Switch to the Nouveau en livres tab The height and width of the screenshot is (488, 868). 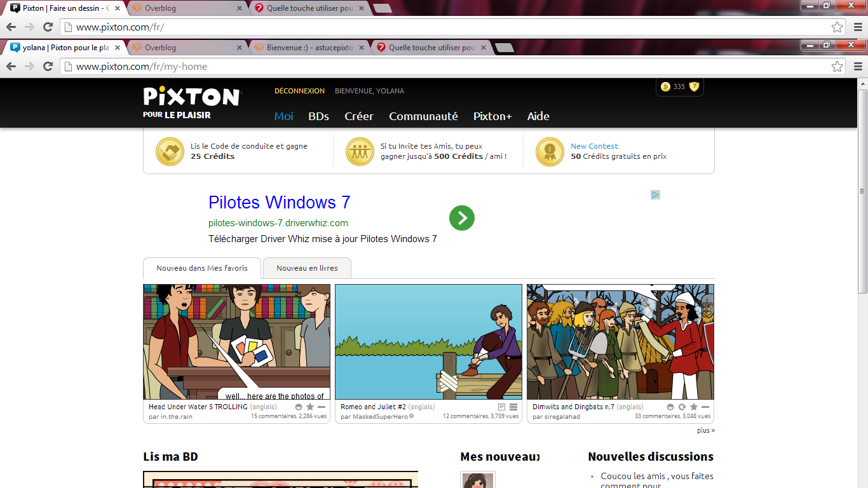pos(307,268)
